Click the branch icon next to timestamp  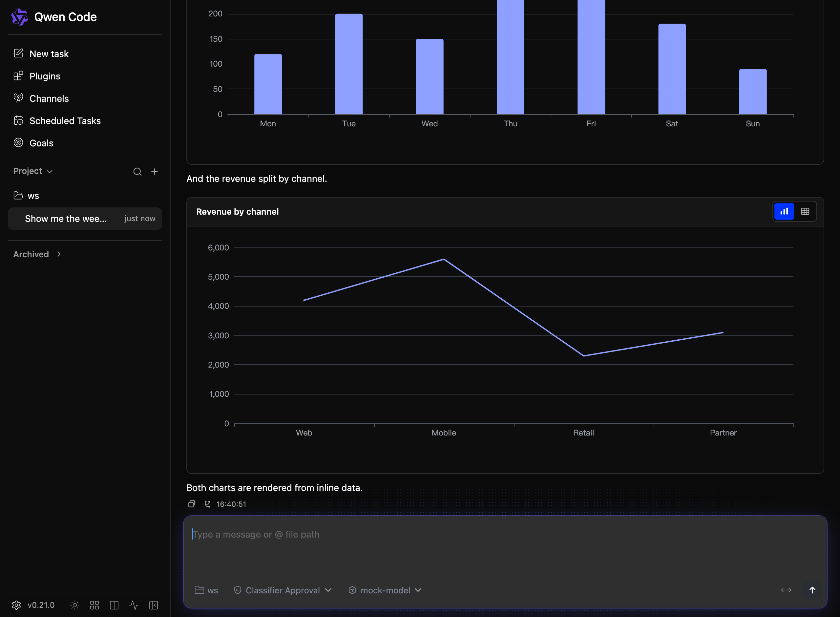click(x=207, y=504)
